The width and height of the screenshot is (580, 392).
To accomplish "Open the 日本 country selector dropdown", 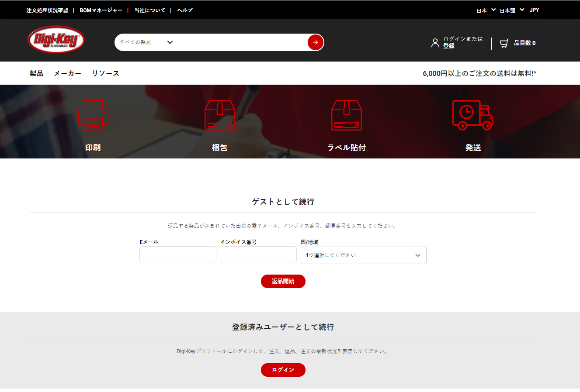I will tap(484, 10).
